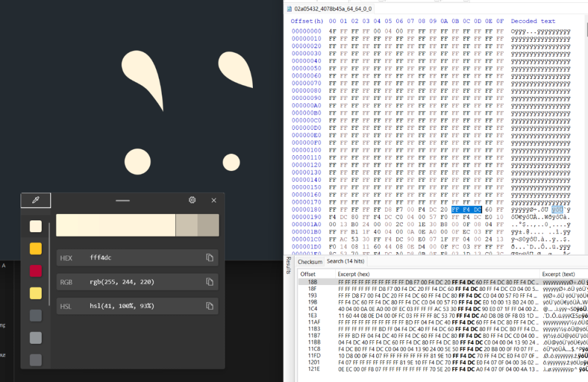Click the vertical Results panel label
Viewport: 588px width, 382px height.
[288, 264]
